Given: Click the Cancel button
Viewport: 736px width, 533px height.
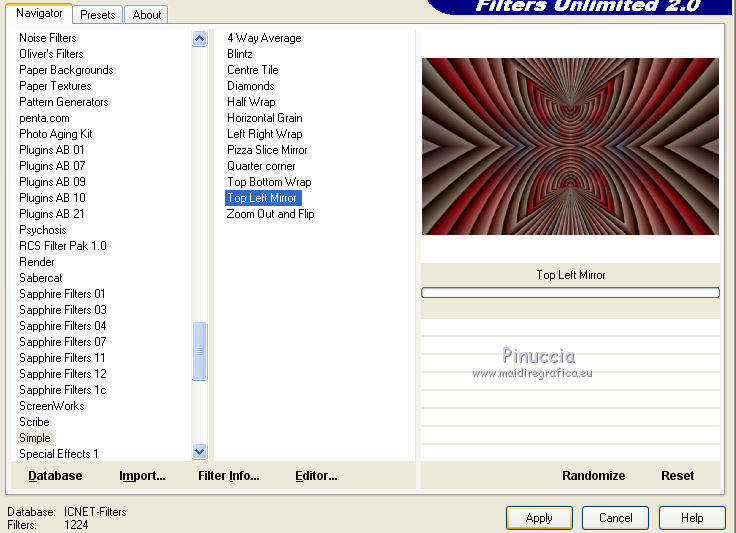Looking at the screenshot, I should coord(615,518).
